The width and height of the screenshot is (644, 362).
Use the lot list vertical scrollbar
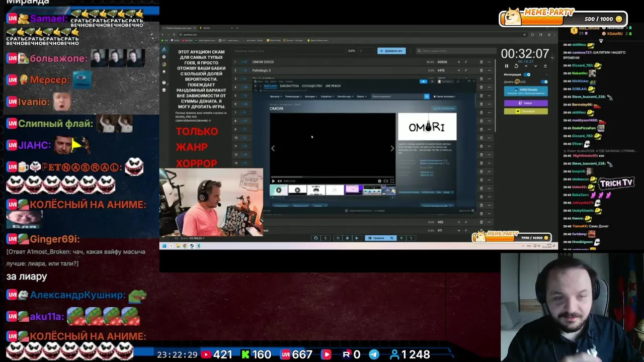(496, 96)
